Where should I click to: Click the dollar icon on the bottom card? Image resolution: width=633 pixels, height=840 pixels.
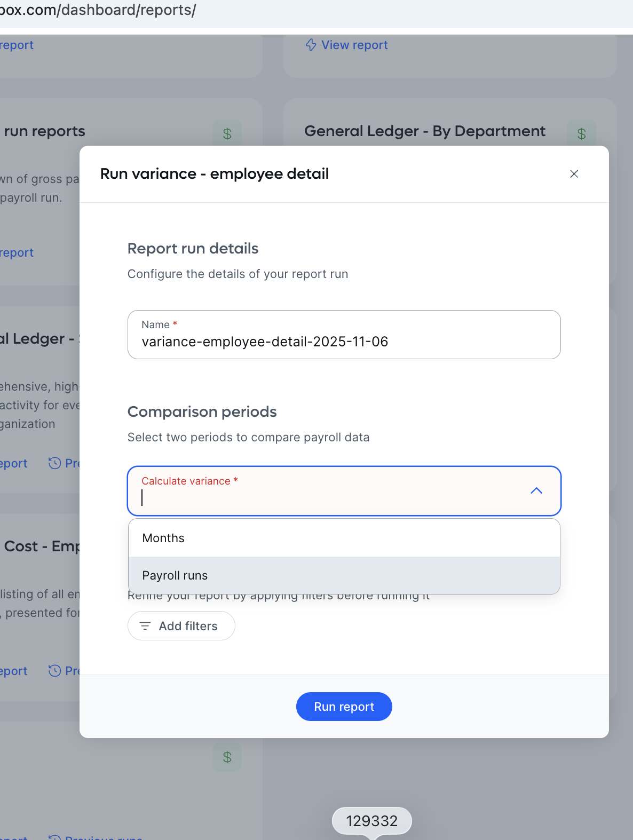tap(227, 757)
